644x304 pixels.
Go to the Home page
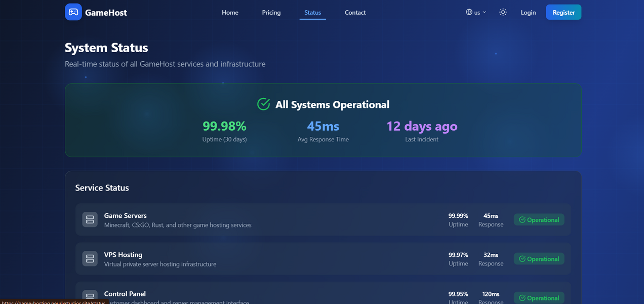tap(230, 12)
